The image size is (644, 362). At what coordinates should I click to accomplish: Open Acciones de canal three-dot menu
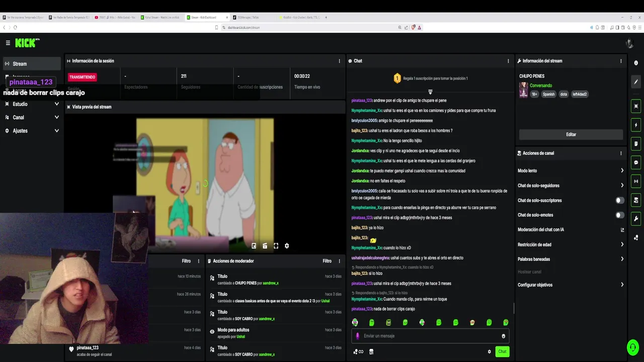621,153
